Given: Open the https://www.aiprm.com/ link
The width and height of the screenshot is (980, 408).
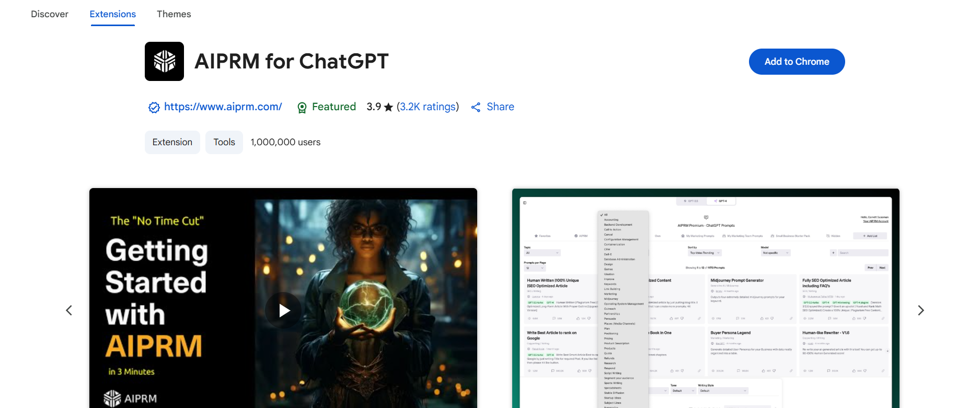Looking at the screenshot, I should click(x=223, y=107).
